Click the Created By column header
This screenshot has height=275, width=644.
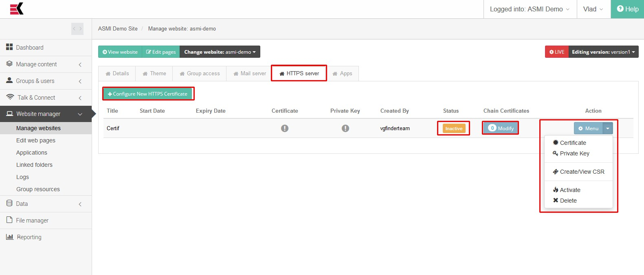click(395, 111)
